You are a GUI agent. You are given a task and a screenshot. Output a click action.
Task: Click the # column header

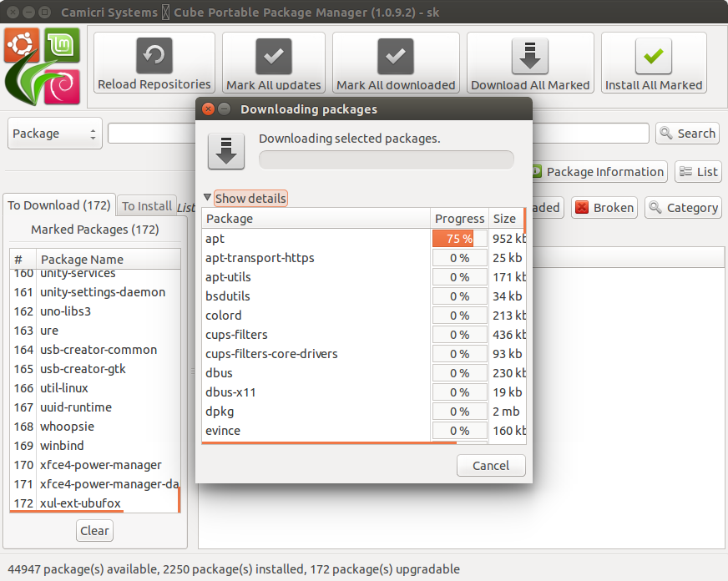point(22,259)
